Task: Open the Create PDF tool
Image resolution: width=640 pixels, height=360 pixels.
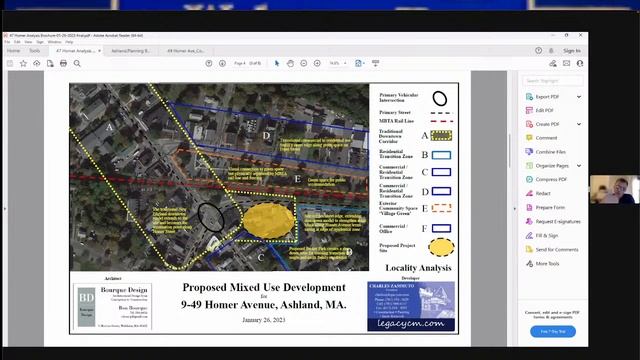Action: click(x=547, y=124)
